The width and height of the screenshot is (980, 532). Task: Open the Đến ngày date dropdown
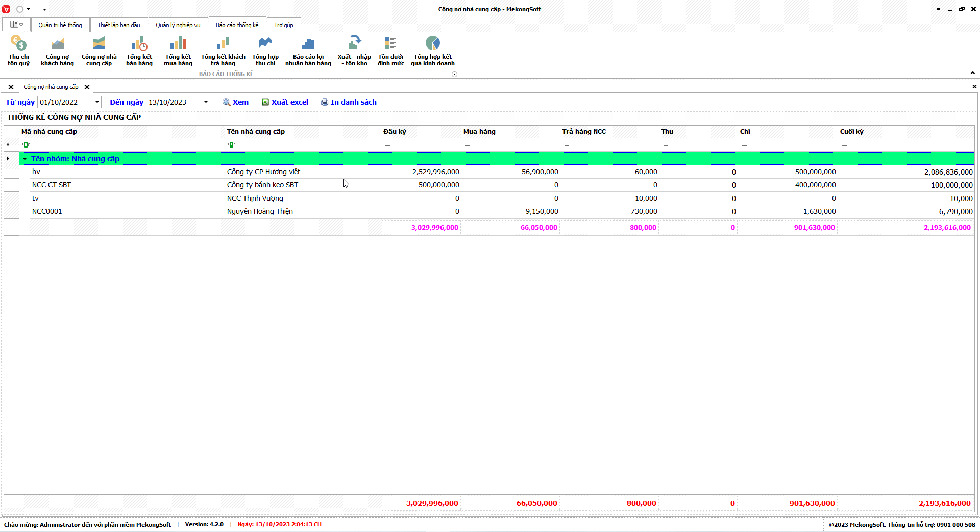pos(206,102)
